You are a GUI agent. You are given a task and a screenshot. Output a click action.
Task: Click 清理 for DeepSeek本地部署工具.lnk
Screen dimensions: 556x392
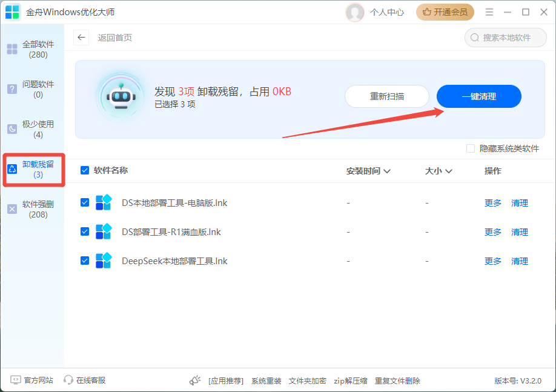[x=520, y=261]
